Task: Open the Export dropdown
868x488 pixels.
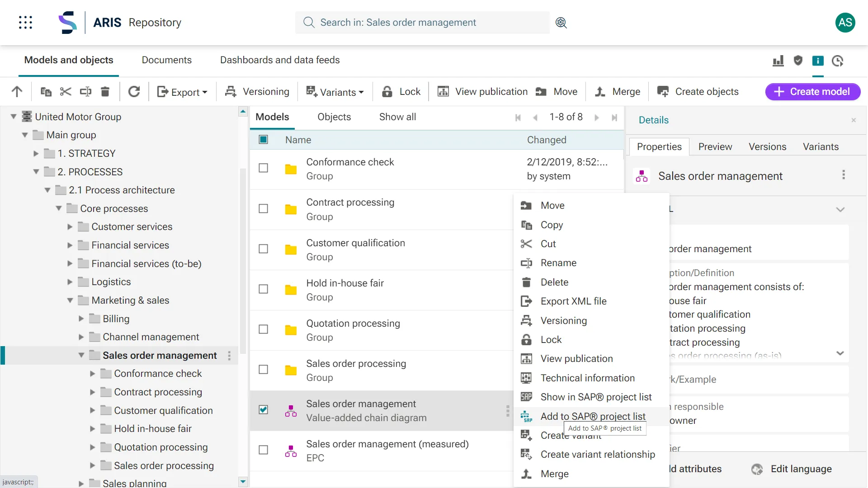Action: 182,92
